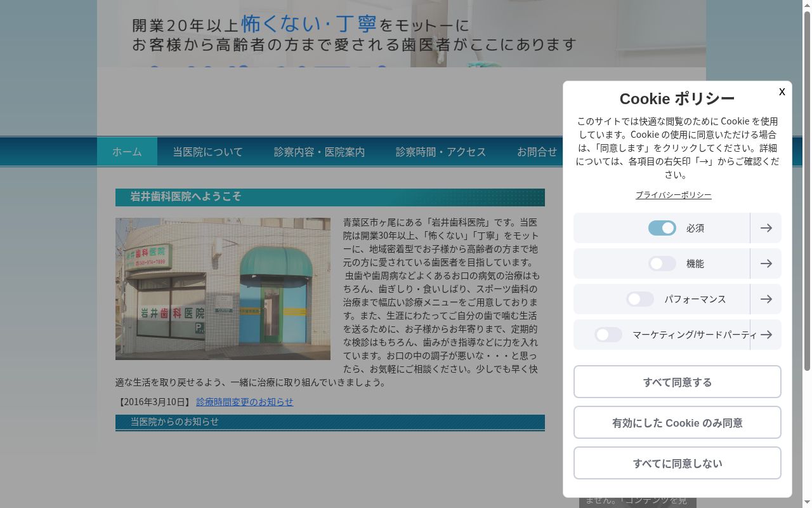
Task: Toggle the 必須 cookie switch
Action: pyautogui.click(x=662, y=228)
